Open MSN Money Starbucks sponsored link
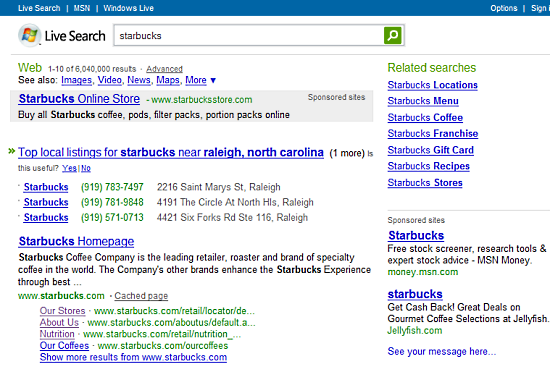Image resolution: width=550 pixels, height=372 pixels. [x=416, y=236]
